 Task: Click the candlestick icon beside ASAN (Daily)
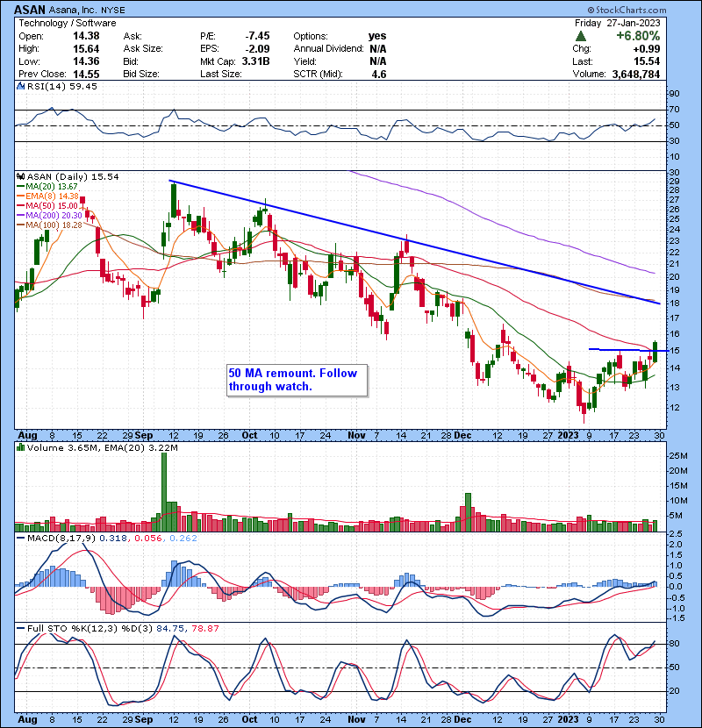(x=20, y=176)
